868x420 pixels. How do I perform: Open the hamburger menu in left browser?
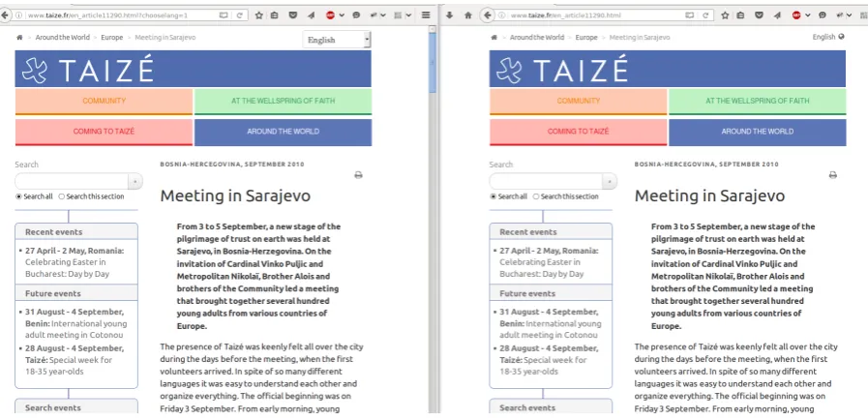click(426, 15)
